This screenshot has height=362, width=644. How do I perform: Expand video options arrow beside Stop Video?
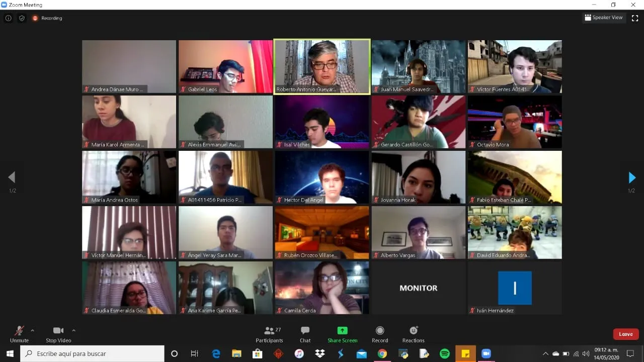point(74,330)
